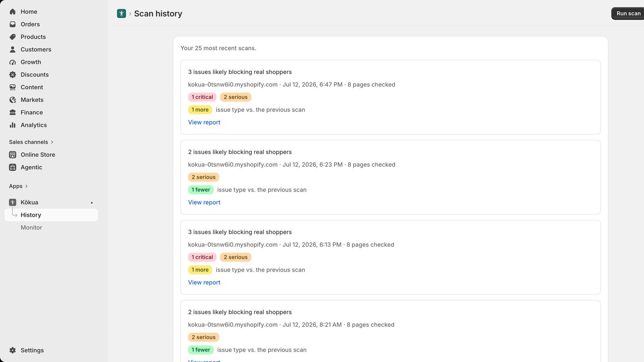The image size is (644, 362).
Task: Go to the Products section
Action: [33, 37]
